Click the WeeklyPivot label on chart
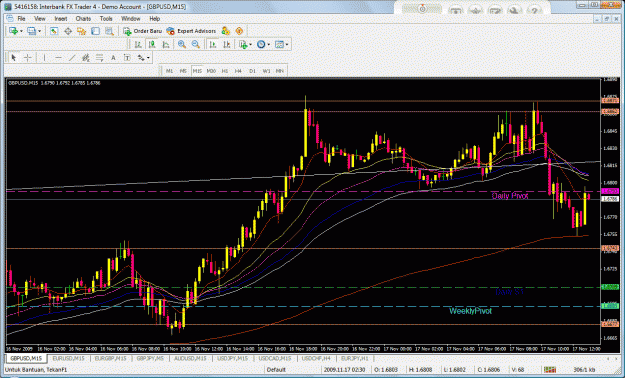This screenshot has width=625, height=378. click(470, 311)
